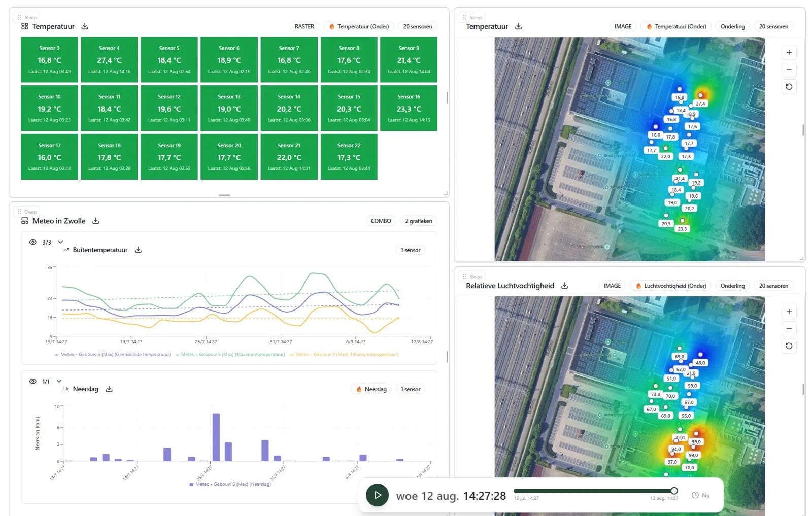Click the clock icon next to Nu
The image size is (812, 516).
695,495
